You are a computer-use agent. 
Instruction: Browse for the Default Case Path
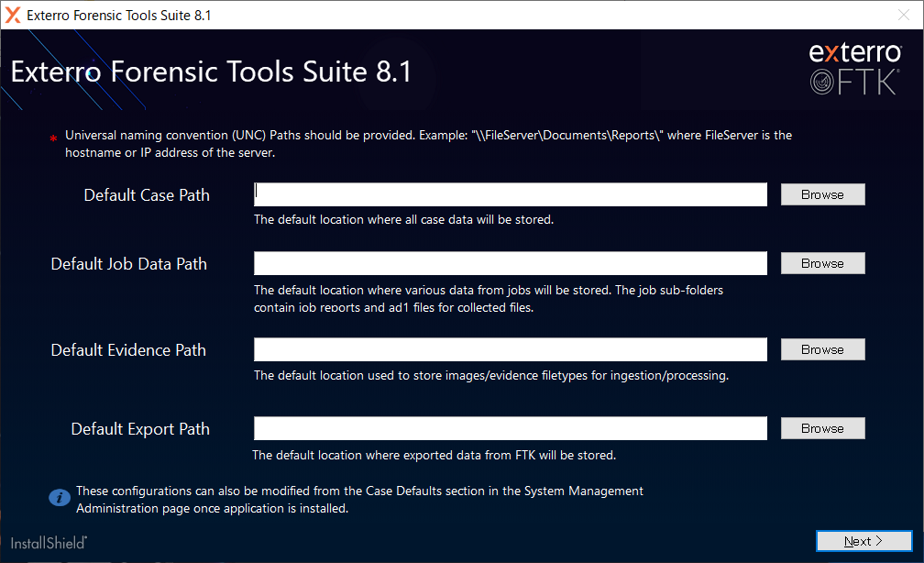[822, 194]
